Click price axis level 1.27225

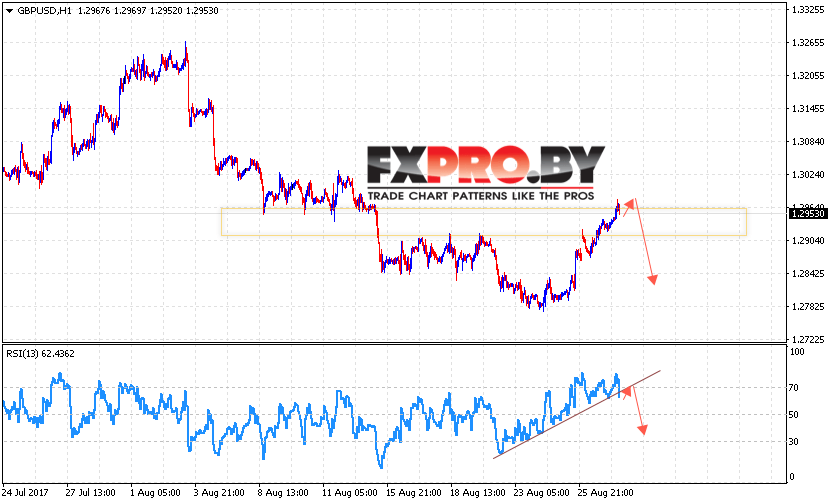pyautogui.click(x=808, y=339)
